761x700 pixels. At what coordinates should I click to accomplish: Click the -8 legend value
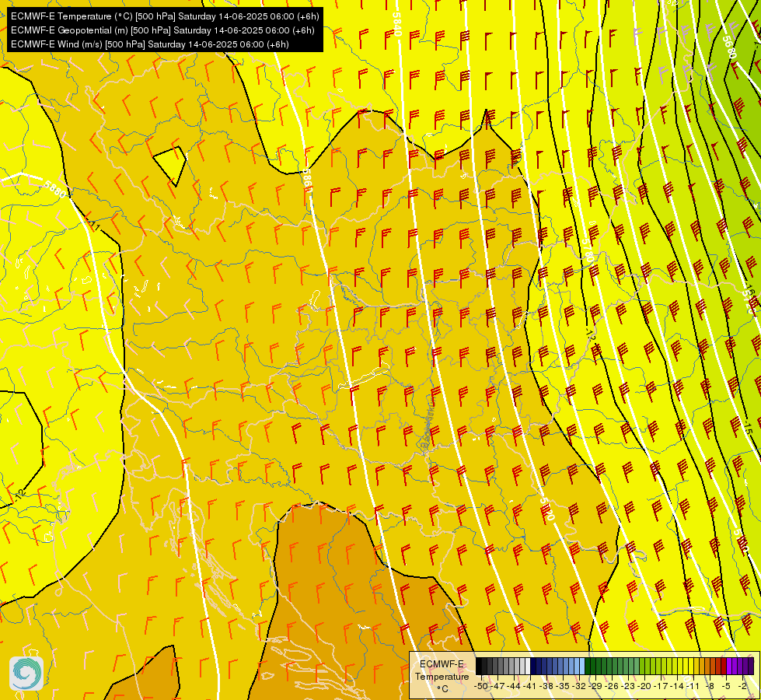pos(710,686)
